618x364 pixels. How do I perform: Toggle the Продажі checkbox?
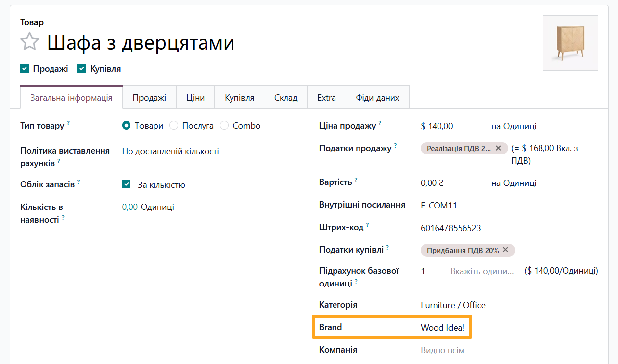[25, 69]
